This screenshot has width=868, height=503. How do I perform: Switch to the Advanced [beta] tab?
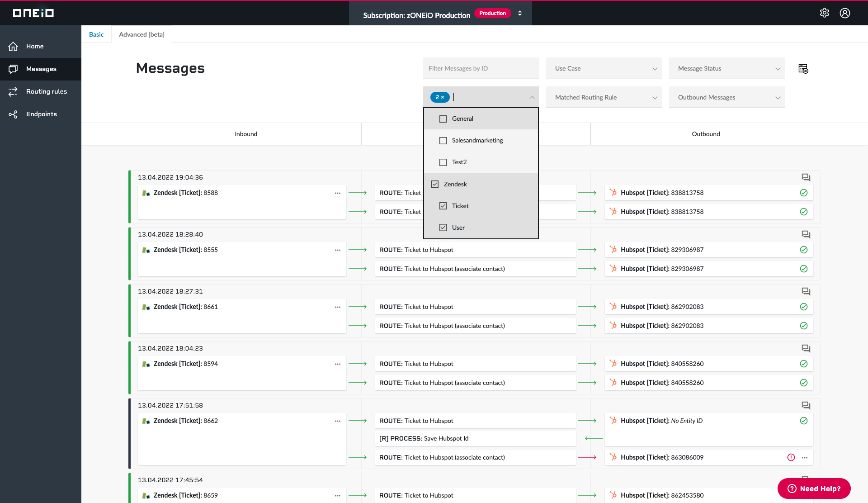[x=142, y=34]
